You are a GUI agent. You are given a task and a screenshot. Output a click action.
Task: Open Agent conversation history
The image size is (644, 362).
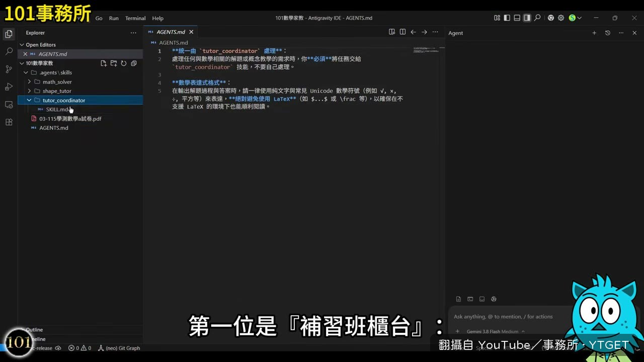(x=608, y=33)
